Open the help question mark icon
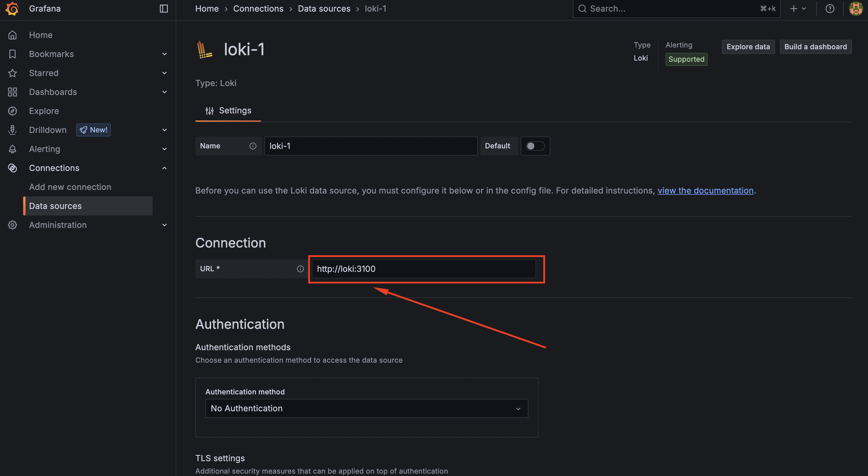 pos(830,9)
